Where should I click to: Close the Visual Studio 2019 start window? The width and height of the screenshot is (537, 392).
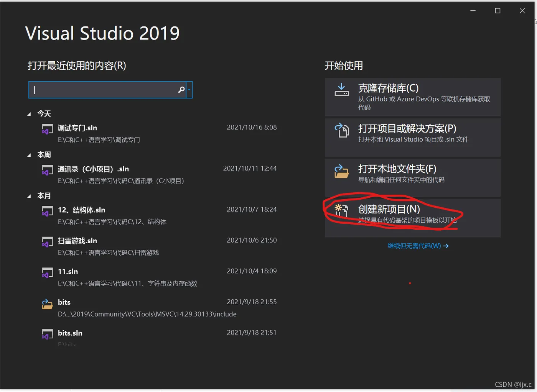click(x=522, y=11)
